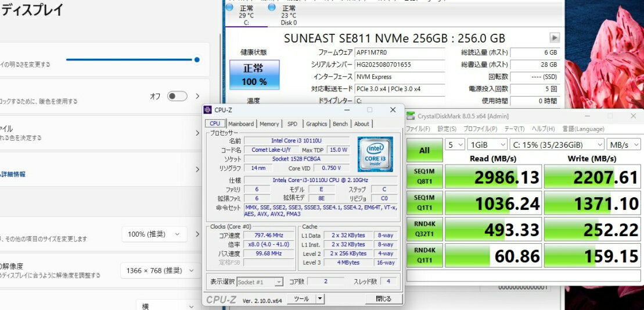Click the CPU-Z app icon in title bar
Image resolution: width=644 pixels, height=310 pixels.
click(x=208, y=110)
